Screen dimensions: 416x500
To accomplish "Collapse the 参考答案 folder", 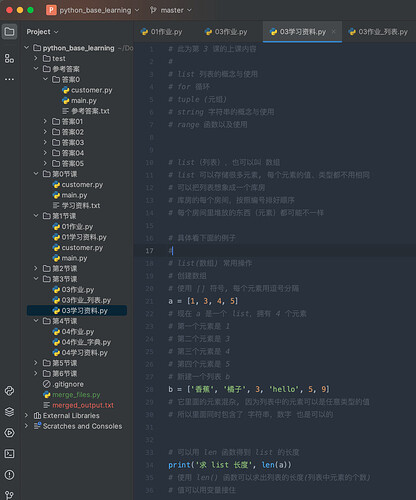I will point(36,69).
